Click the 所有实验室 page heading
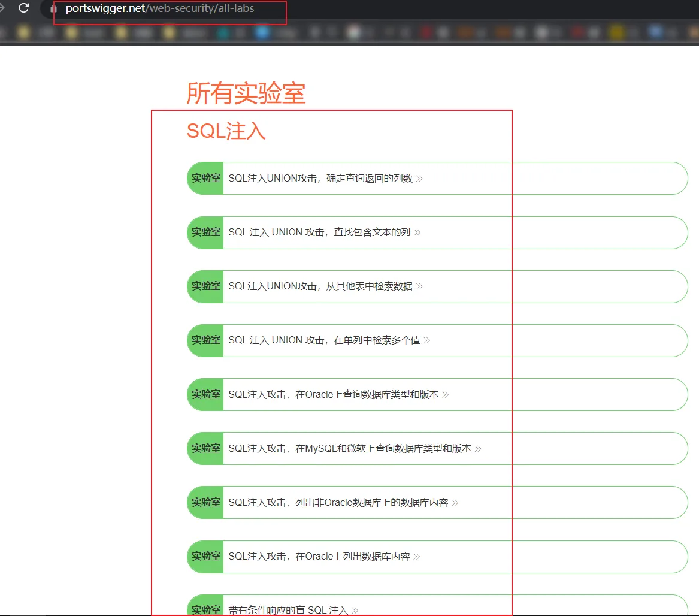Screen dimensions: 699x616 246,93
